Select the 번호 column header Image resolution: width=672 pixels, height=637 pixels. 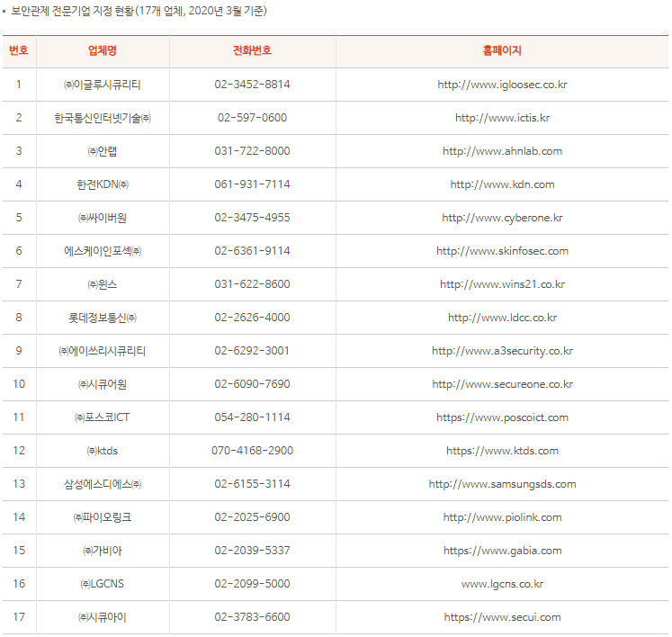point(19,50)
